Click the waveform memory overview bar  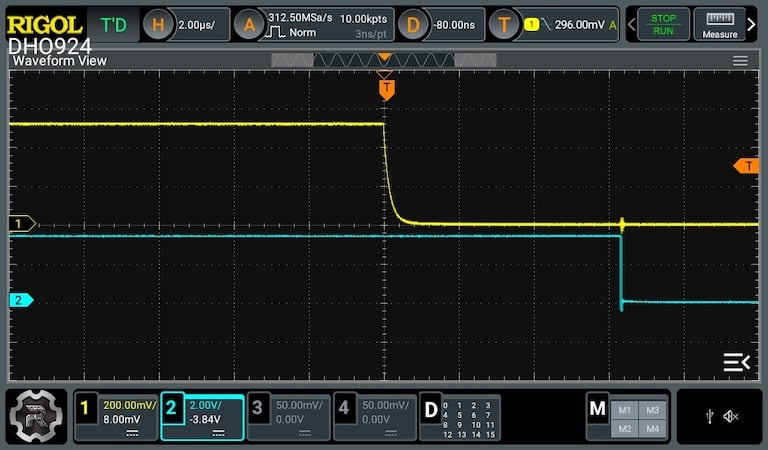click(384, 60)
